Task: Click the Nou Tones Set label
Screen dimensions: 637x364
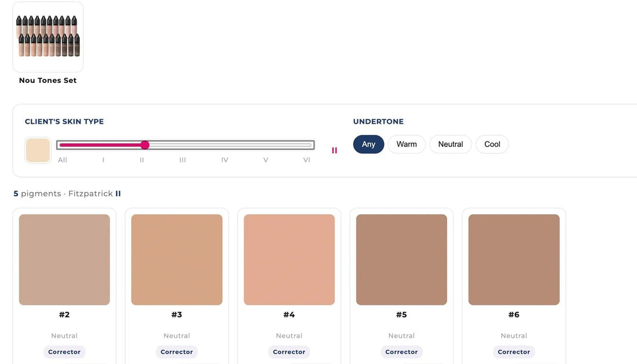Action: pyautogui.click(x=48, y=80)
